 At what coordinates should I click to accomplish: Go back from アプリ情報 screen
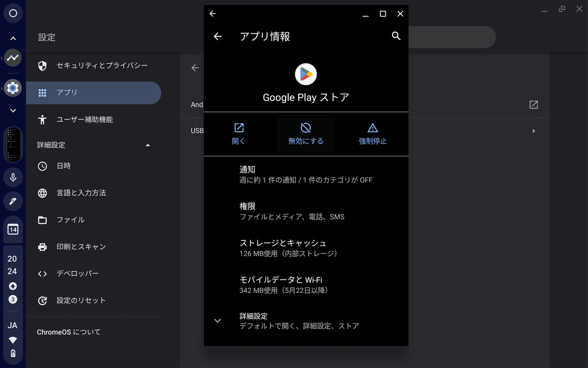(218, 36)
